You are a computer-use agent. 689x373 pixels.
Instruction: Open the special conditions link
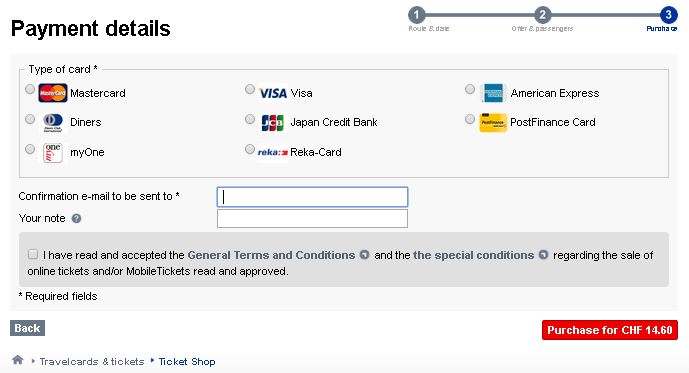(474, 255)
